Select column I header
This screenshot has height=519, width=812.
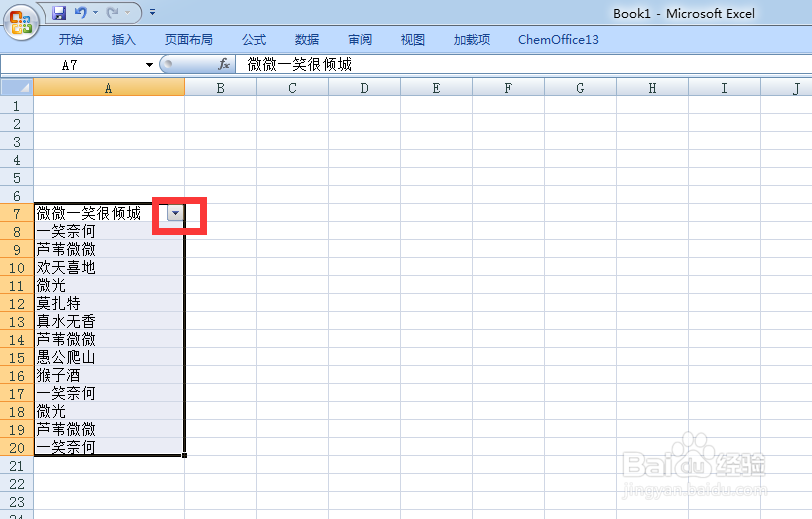[724, 88]
